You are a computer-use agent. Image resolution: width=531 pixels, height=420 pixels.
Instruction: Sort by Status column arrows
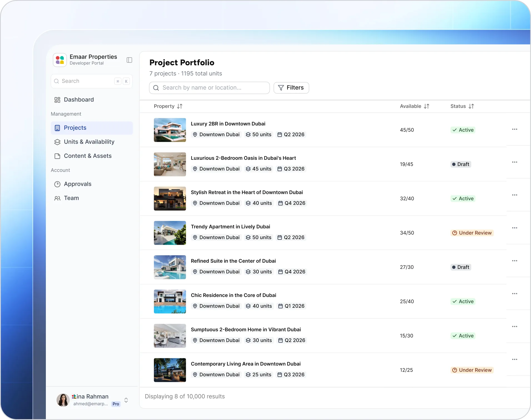(471, 106)
